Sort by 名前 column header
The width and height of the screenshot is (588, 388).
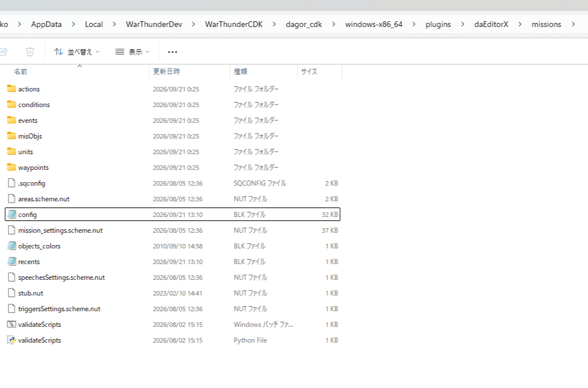(21, 72)
